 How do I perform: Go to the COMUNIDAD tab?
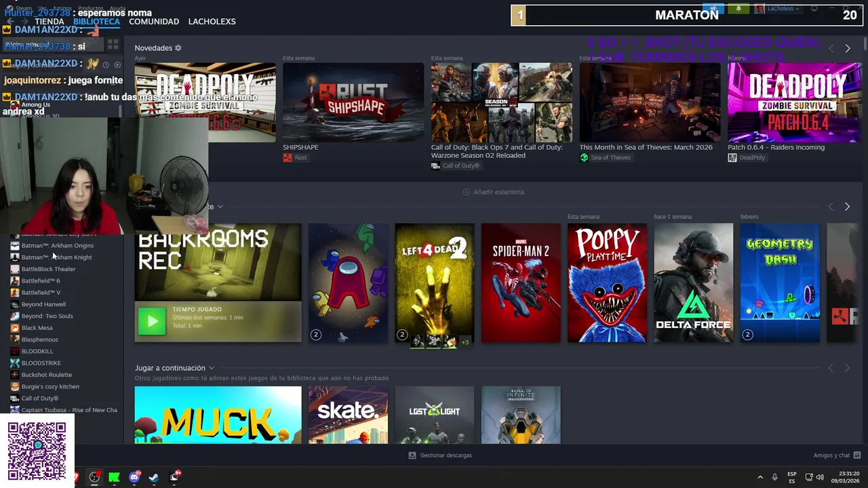pos(154,22)
